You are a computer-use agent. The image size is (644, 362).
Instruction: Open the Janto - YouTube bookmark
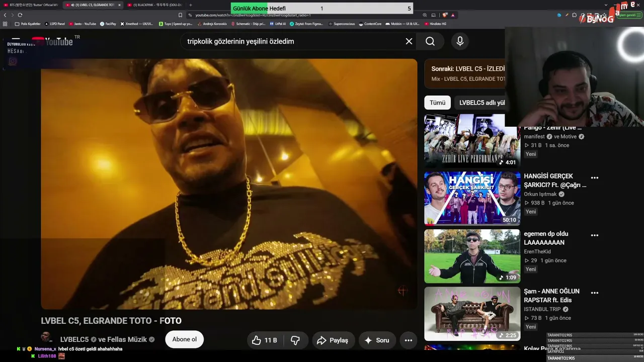(x=83, y=24)
